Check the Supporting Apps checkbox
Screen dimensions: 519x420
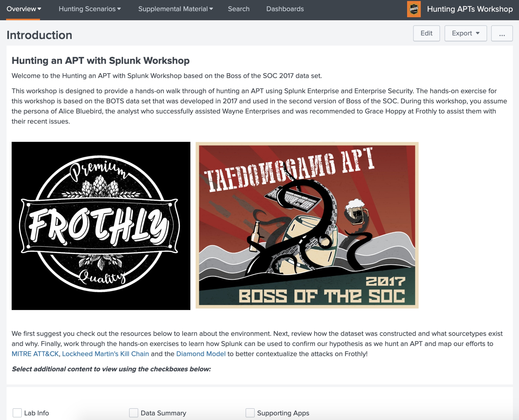[x=250, y=413]
